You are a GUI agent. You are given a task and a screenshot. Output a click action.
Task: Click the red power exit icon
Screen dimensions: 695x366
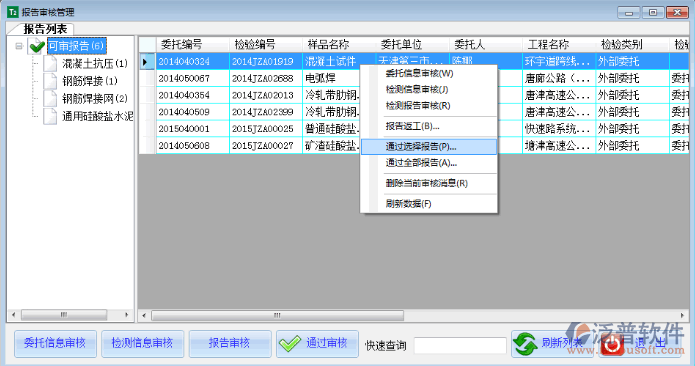(x=613, y=344)
